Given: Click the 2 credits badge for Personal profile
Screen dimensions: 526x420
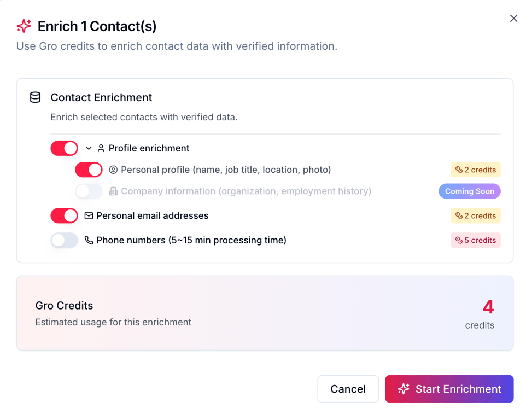Looking at the screenshot, I should [475, 170].
